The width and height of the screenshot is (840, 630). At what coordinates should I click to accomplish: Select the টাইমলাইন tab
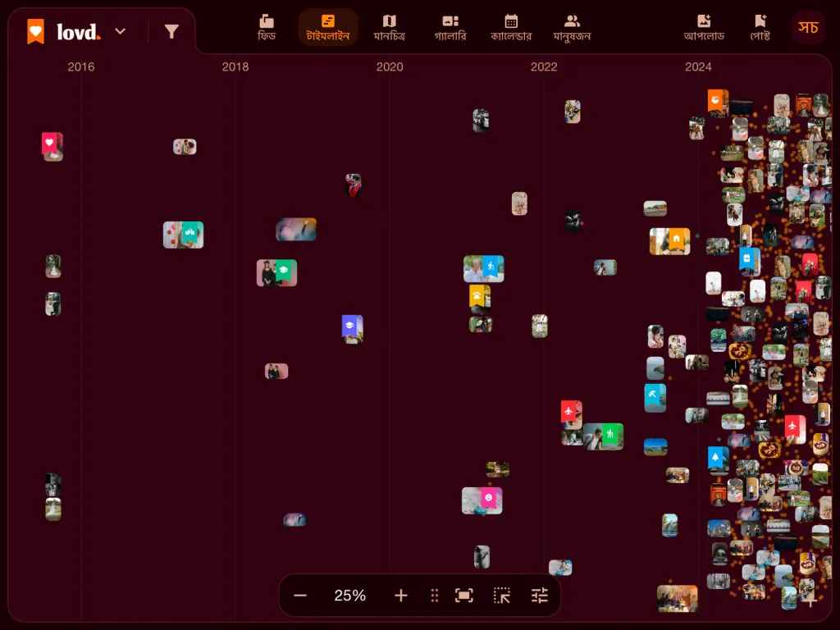(x=328, y=28)
